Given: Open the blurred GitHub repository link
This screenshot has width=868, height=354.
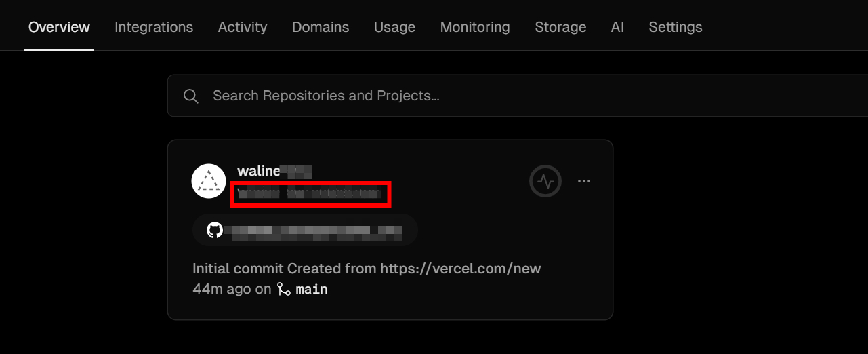Looking at the screenshot, I should 315,231.
